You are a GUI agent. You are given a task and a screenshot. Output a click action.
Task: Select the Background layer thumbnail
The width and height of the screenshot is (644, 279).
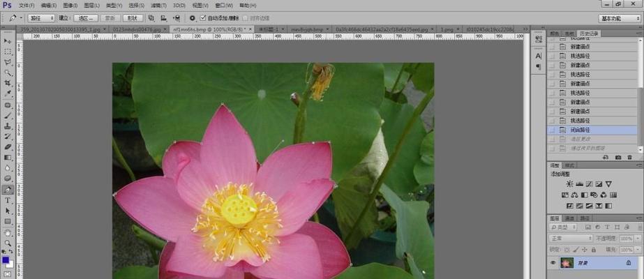point(567,263)
